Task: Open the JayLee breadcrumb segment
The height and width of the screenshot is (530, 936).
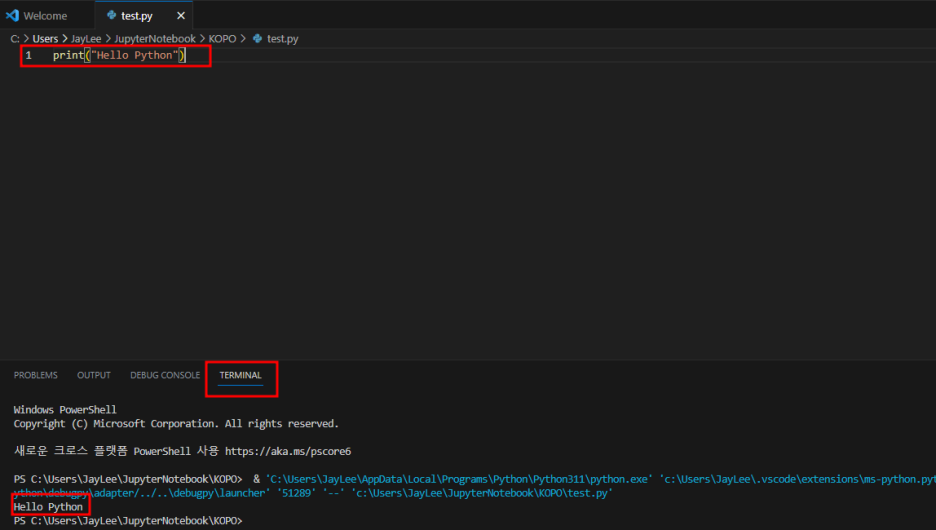Action: point(86,39)
